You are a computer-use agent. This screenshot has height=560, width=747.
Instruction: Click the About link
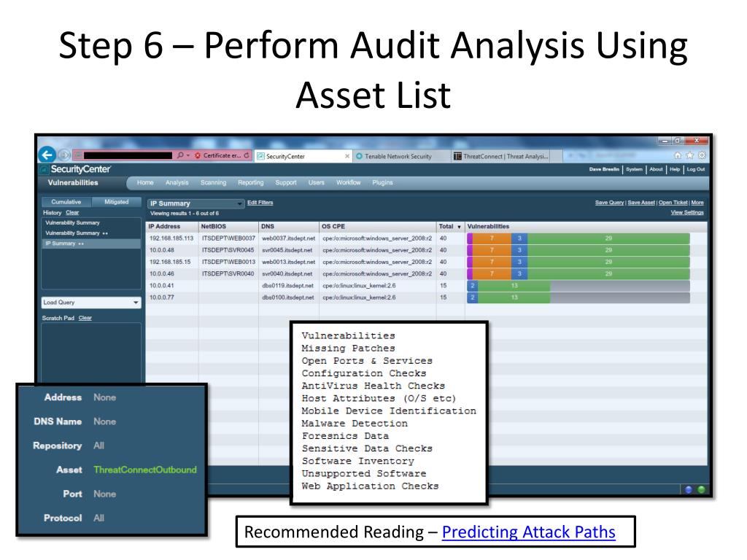point(656,169)
